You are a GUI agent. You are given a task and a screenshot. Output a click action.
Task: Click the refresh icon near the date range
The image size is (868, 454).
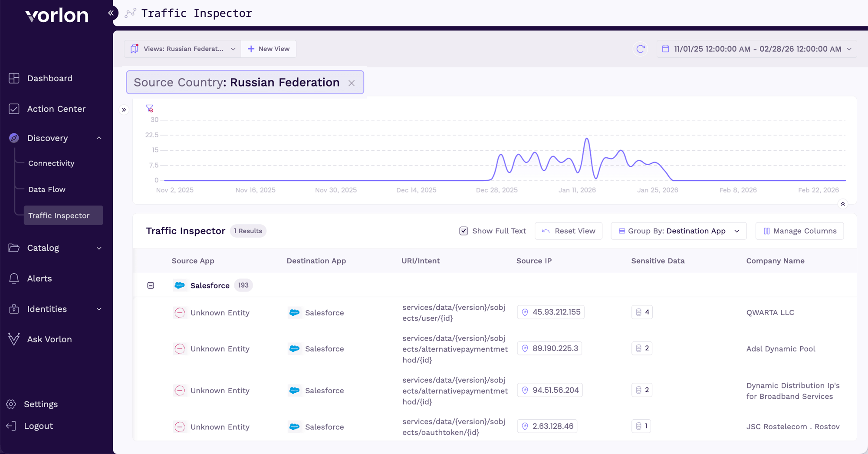coord(641,49)
